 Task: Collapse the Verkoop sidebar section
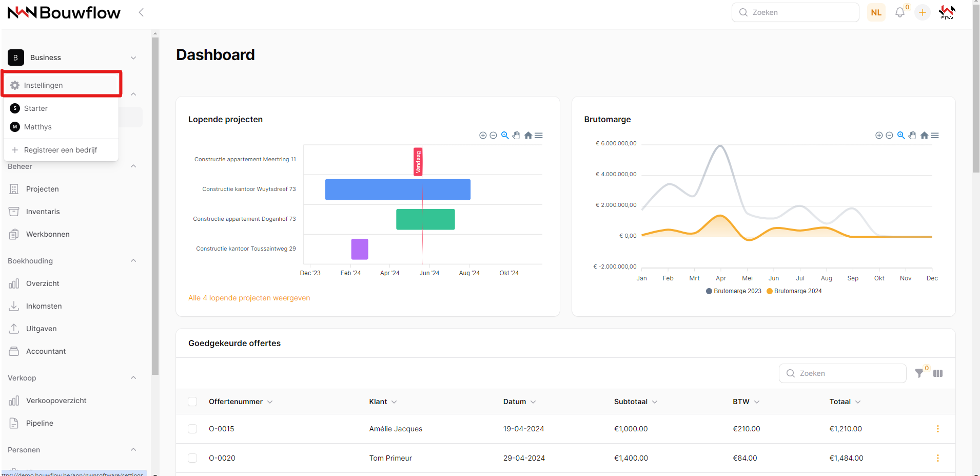pos(133,378)
